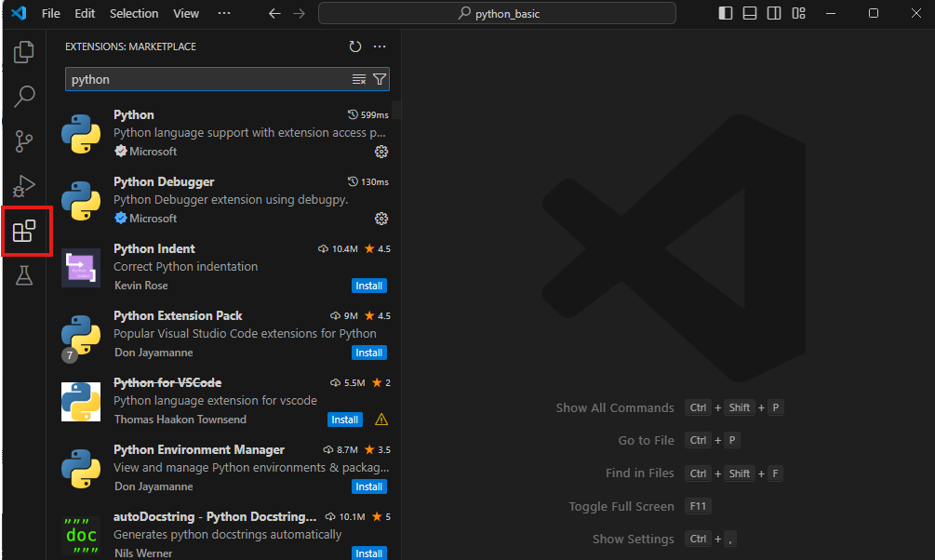
Task: Click the python_basic command center search
Action: [498, 13]
